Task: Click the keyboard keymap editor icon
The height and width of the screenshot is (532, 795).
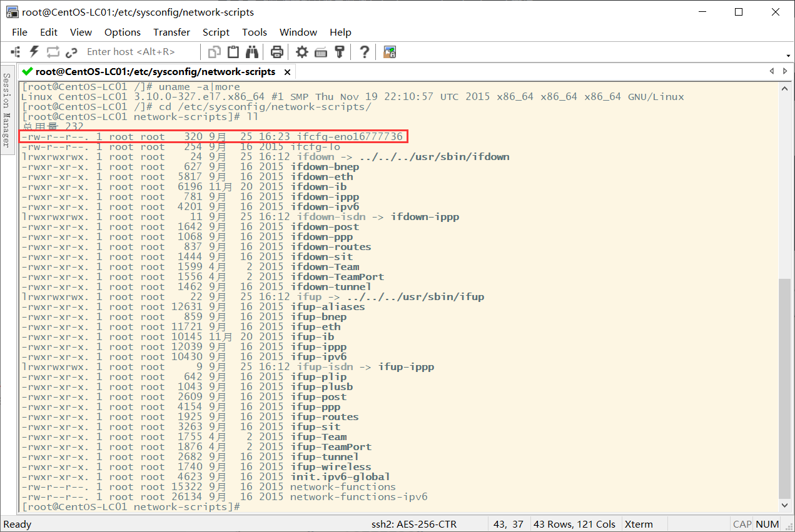Action: click(321, 52)
